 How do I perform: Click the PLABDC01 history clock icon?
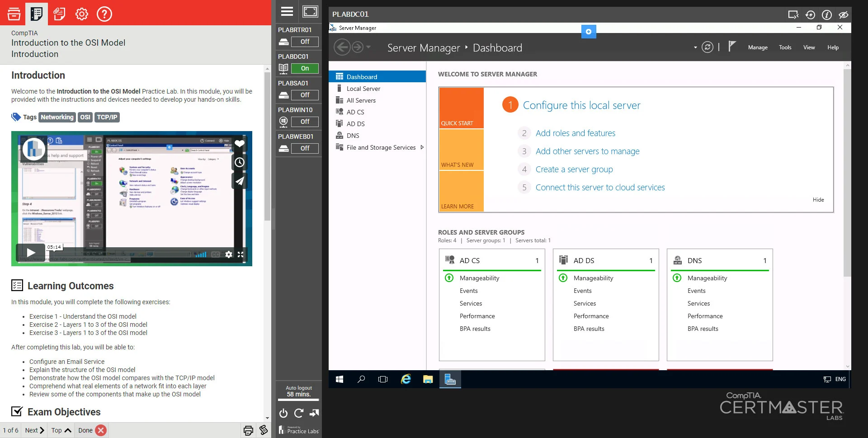pyautogui.click(x=810, y=15)
